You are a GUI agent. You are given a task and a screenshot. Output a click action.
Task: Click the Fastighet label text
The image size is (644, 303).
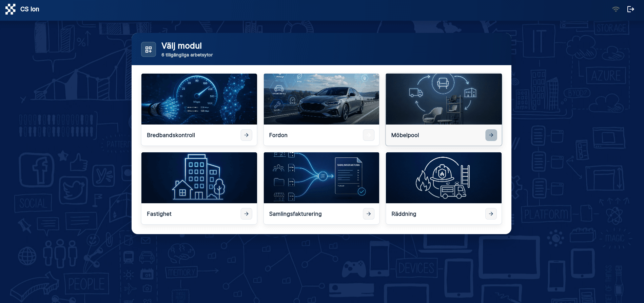(159, 214)
